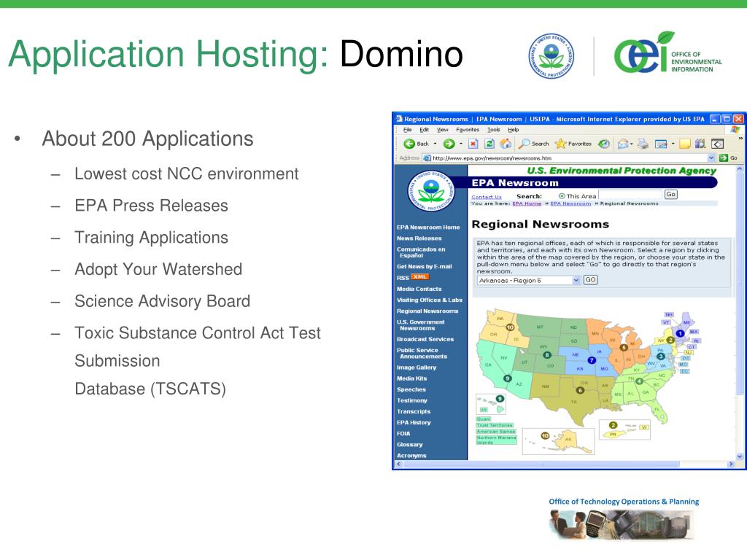Open the Back button history dropdown arrow
Screen dimensions: 747x560
[435, 144]
